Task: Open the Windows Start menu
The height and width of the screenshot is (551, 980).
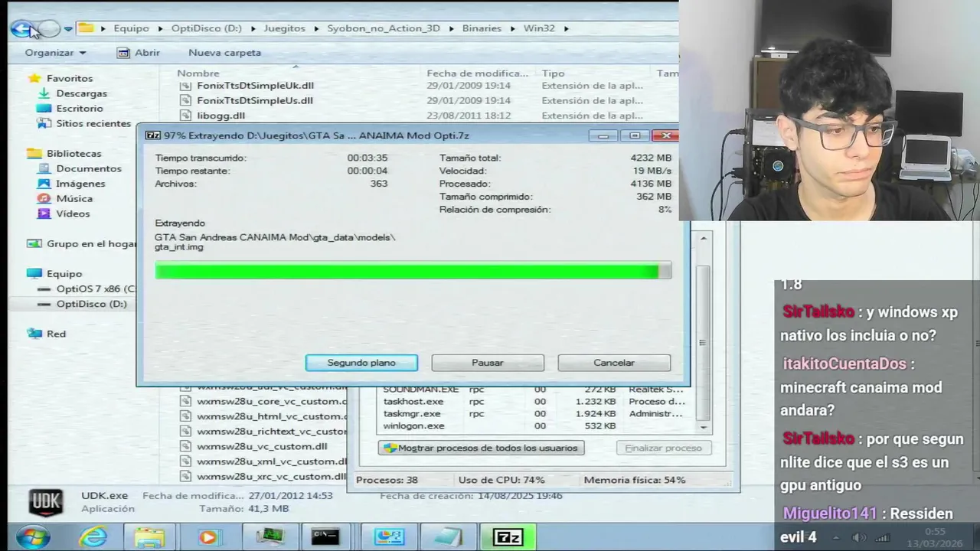Action: pyautogui.click(x=32, y=537)
